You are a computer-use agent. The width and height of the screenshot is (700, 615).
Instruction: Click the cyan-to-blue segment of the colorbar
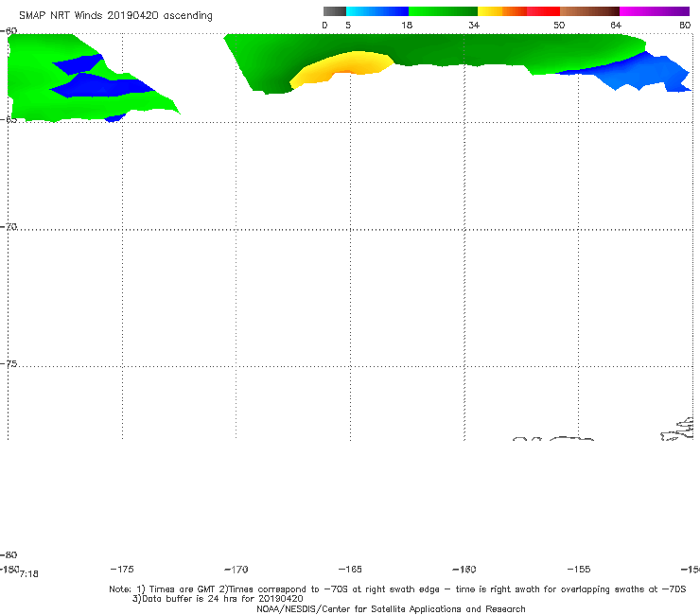click(376, 11)
